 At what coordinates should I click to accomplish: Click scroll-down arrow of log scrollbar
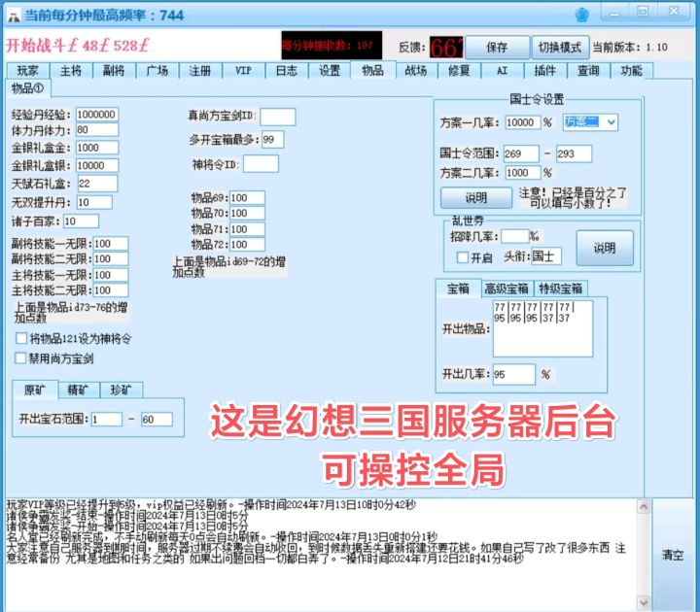point(644,602)
